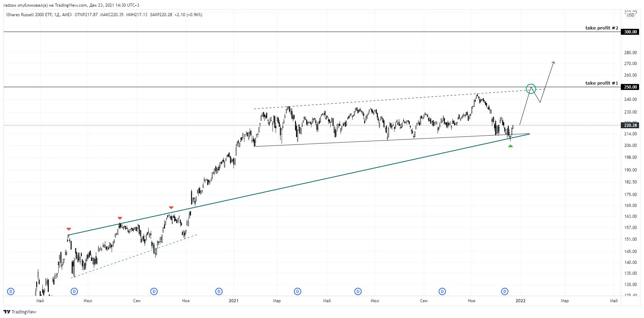Viewport: 644px width, 318px height.
Task: Select the green up-triangle signal marker
Action: point(510,145)
